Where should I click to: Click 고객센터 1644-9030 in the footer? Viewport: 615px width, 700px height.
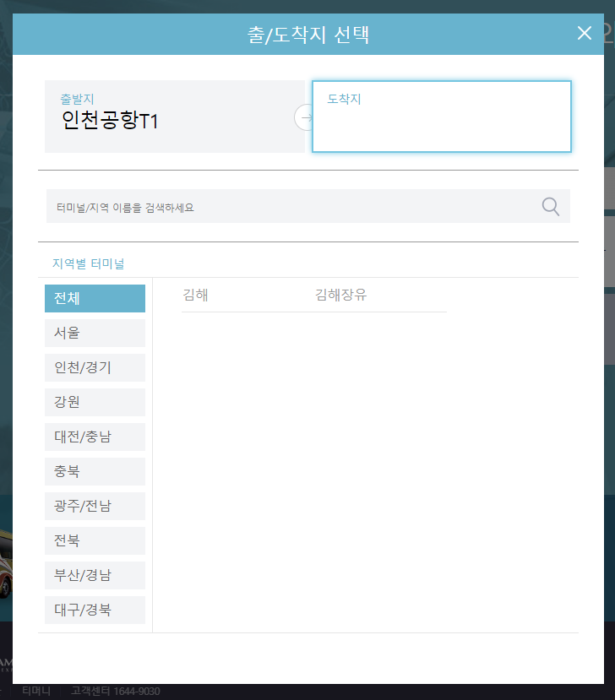(115, 691)
